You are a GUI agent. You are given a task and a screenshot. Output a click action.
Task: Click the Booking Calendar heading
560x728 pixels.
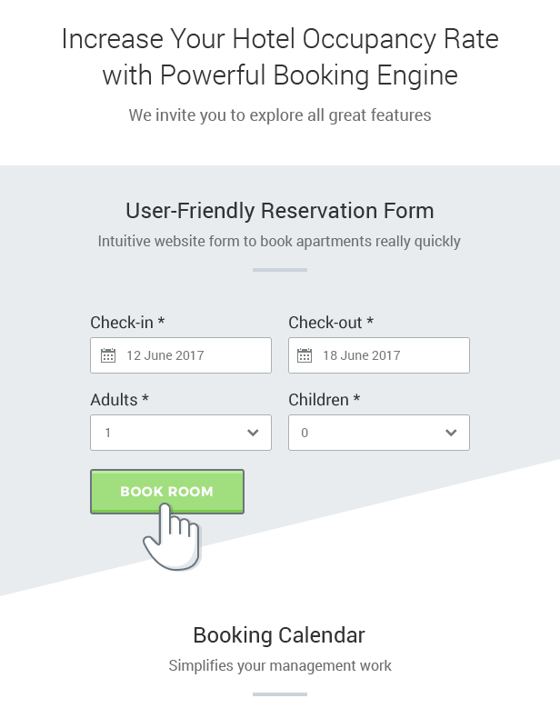click(279, 635)
